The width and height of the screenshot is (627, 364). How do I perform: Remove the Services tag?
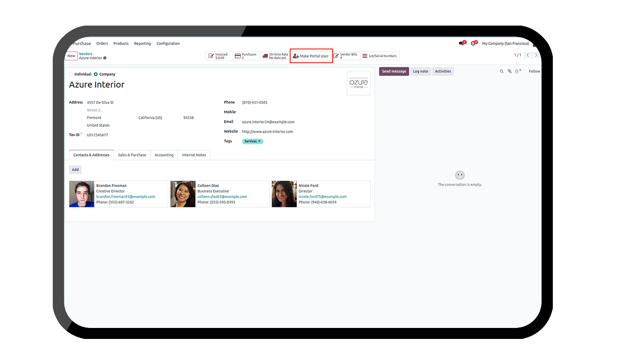tap(259, 142)
